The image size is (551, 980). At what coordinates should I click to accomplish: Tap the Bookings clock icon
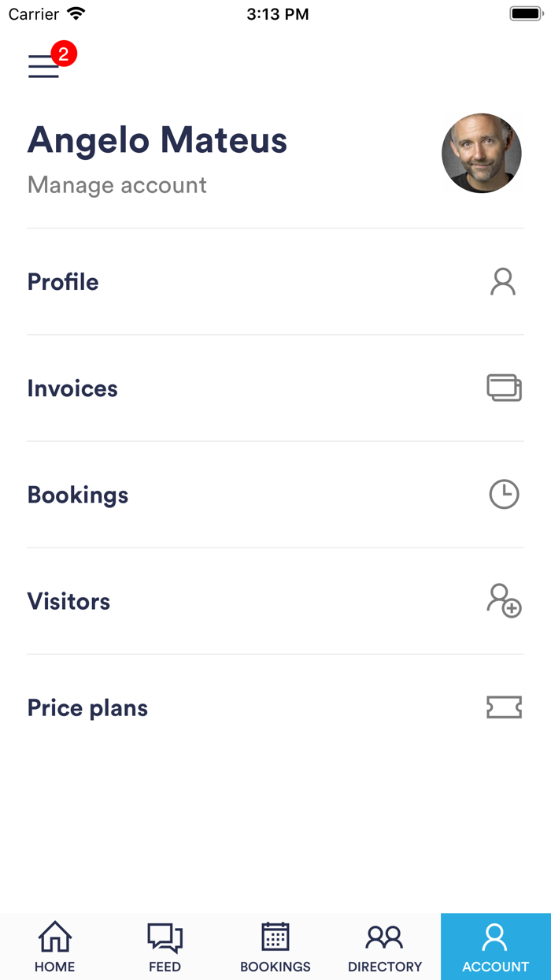504,495
